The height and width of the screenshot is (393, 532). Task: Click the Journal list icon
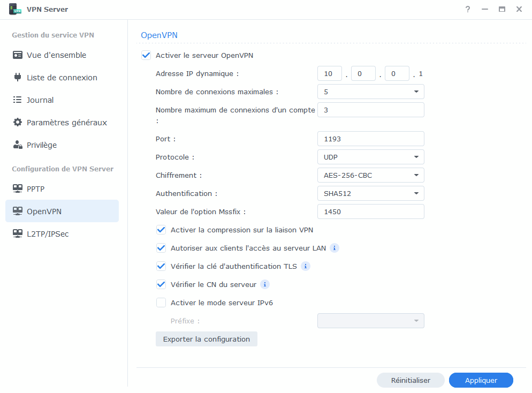[x=18, y=100]
